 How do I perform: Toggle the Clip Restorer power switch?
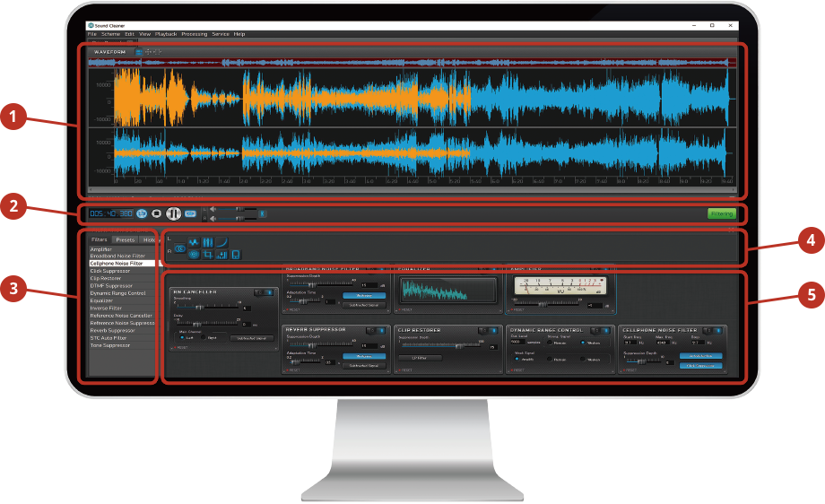pyautogui.click(x=489, y=330)
